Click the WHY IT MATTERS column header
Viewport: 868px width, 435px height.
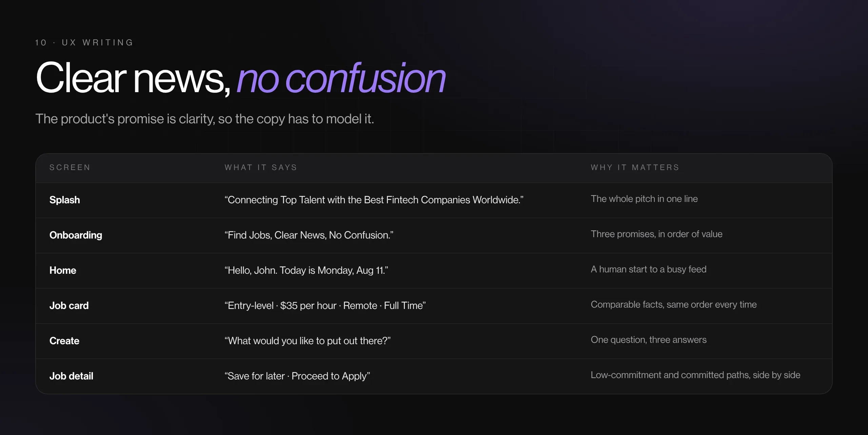[x=635, y=167]
